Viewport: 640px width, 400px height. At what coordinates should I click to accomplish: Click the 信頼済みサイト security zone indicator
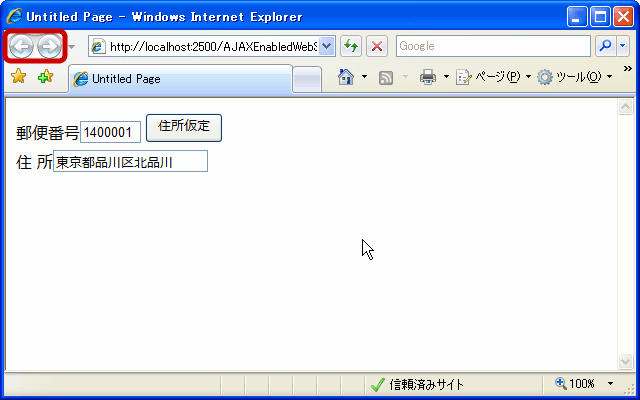[417, 384]
